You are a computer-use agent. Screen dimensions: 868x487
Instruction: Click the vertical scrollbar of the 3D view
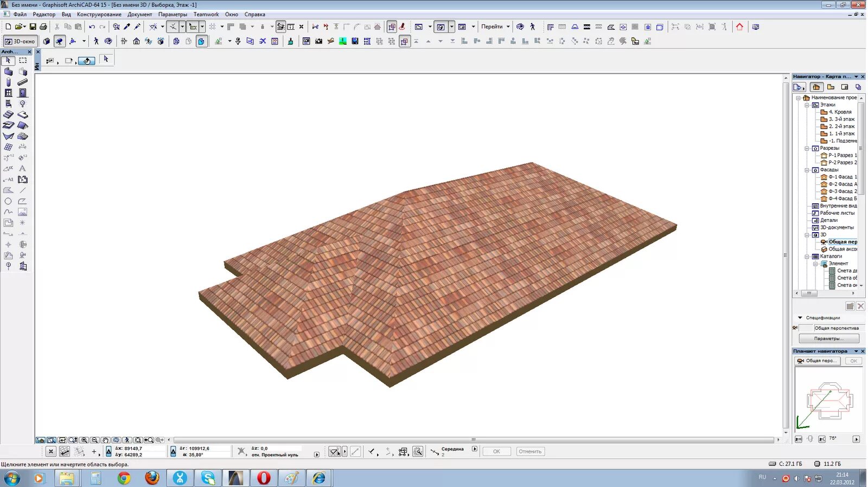pyautogui.click(x=786, y=255)
